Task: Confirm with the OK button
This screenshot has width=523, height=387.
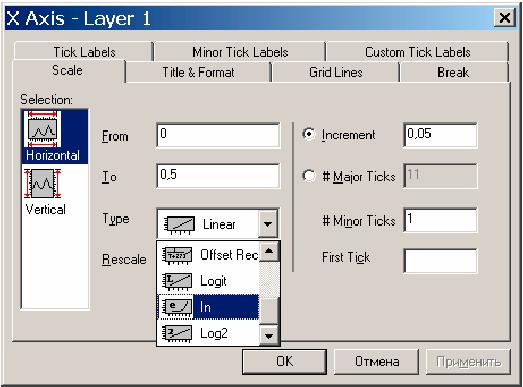Action: (285, 362)
